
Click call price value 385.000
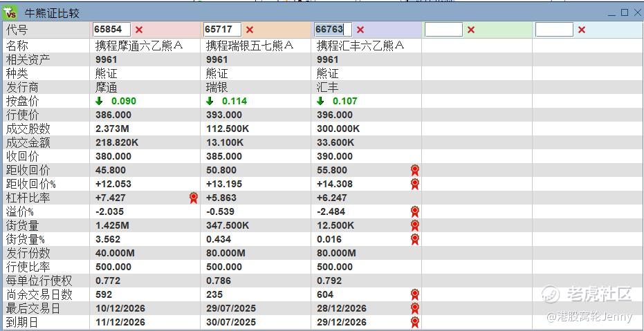coord(224,156)
